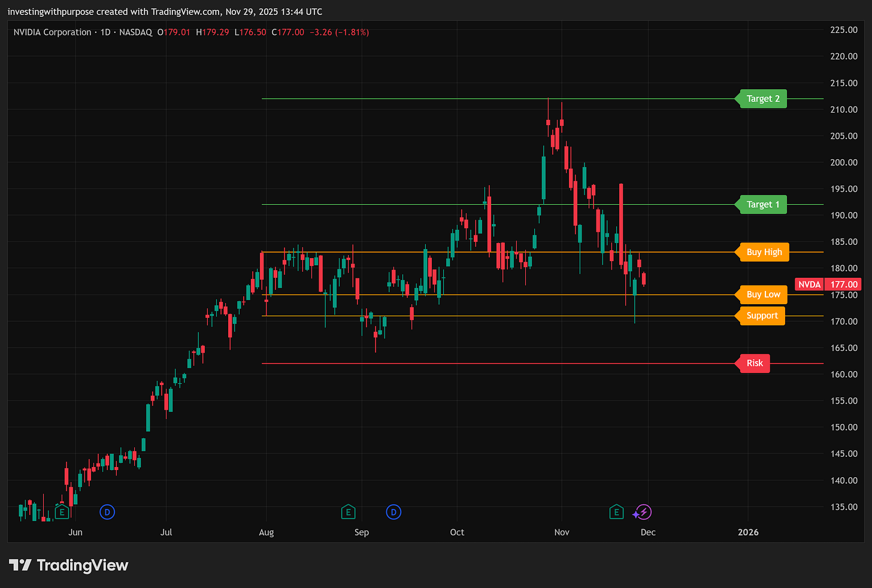Screen dimensions: 872x588
Task: Click the dividend D marker nearest the Jun label
Action: [107, 512]
